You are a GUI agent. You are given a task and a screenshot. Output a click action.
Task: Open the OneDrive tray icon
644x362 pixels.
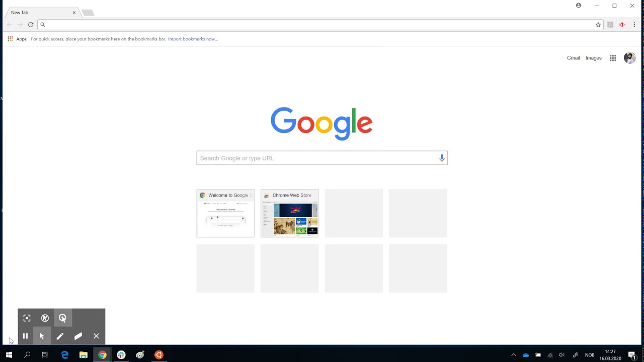tap(526, 355)
